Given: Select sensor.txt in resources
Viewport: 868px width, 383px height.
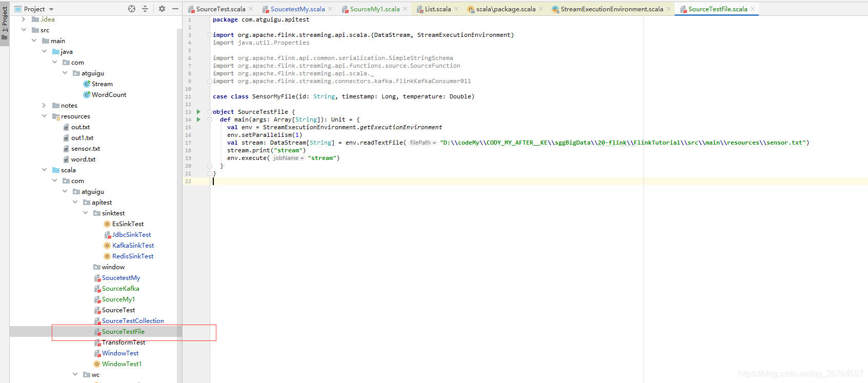Looking at the screenshot, I should (x=86, y=149).
